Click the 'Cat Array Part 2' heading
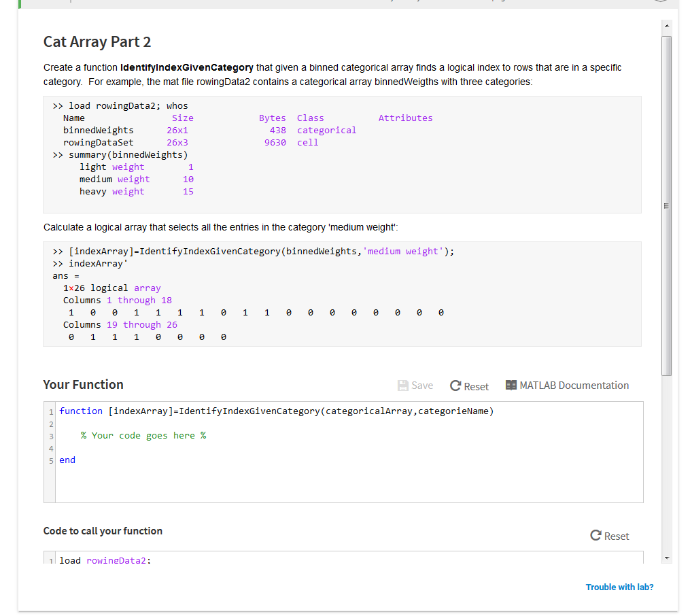Viewport: 690px width, 616px height. point(97,41)
